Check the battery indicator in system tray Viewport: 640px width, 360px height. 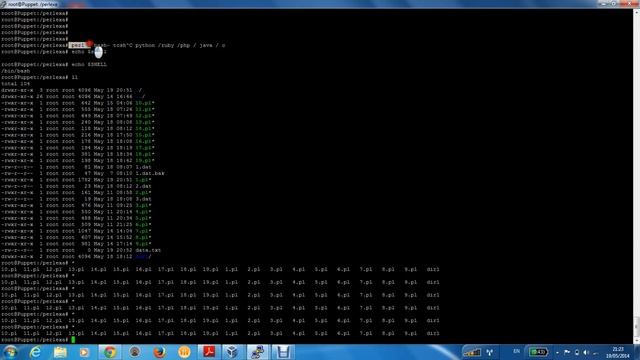(538, 352)
